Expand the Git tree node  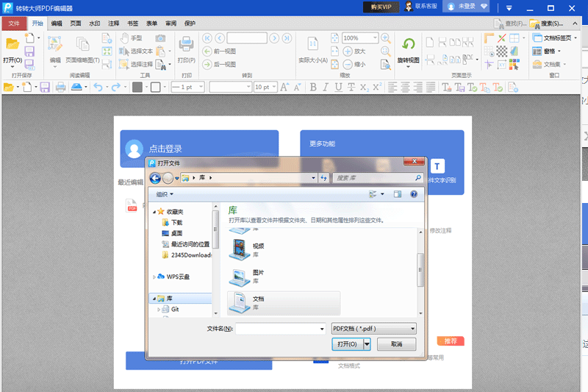159,310
